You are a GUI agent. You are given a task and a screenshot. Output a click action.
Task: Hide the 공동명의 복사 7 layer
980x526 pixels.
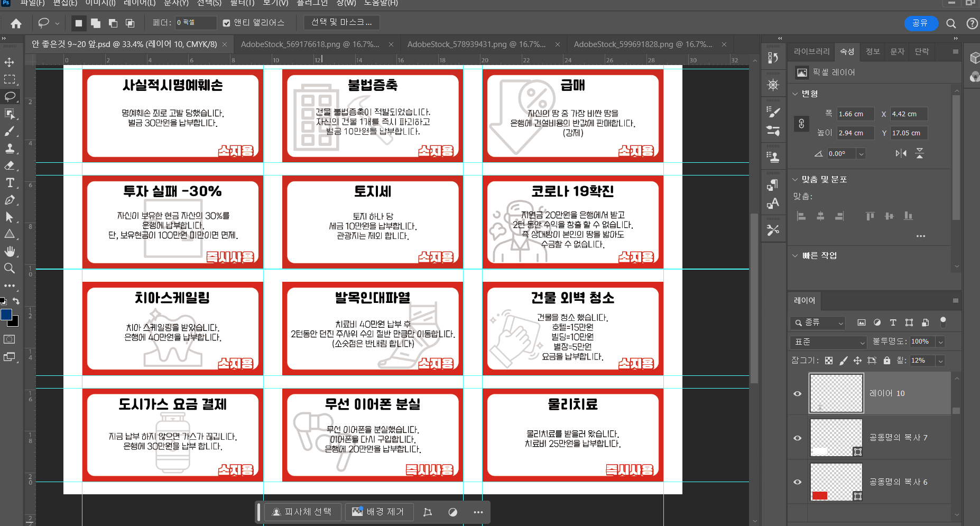[798, 438]
